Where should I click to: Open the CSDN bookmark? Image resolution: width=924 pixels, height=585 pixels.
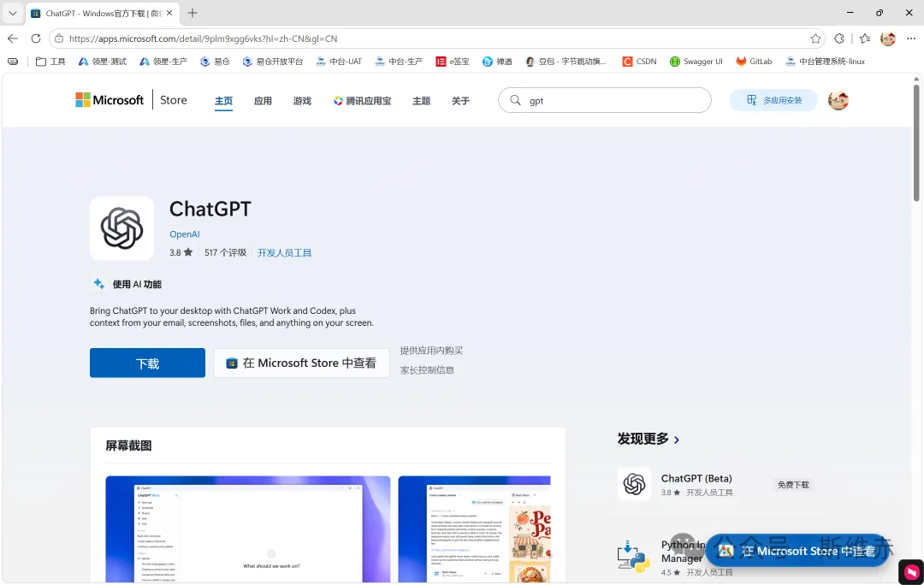639,62
